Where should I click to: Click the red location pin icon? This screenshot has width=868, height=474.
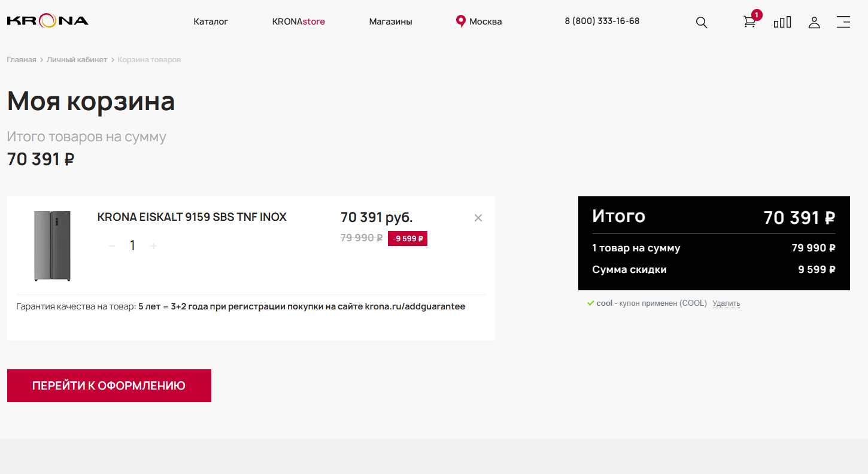click(x=460, y=22)
